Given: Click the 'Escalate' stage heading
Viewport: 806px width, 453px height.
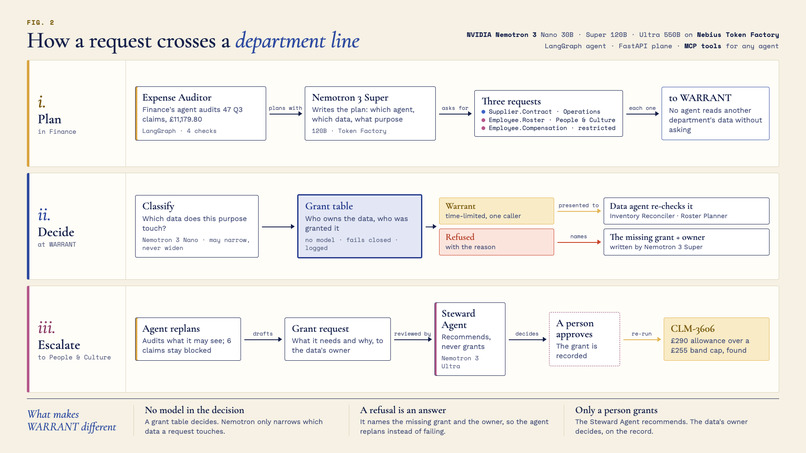Looking at the screenshot, I should 59,345.
